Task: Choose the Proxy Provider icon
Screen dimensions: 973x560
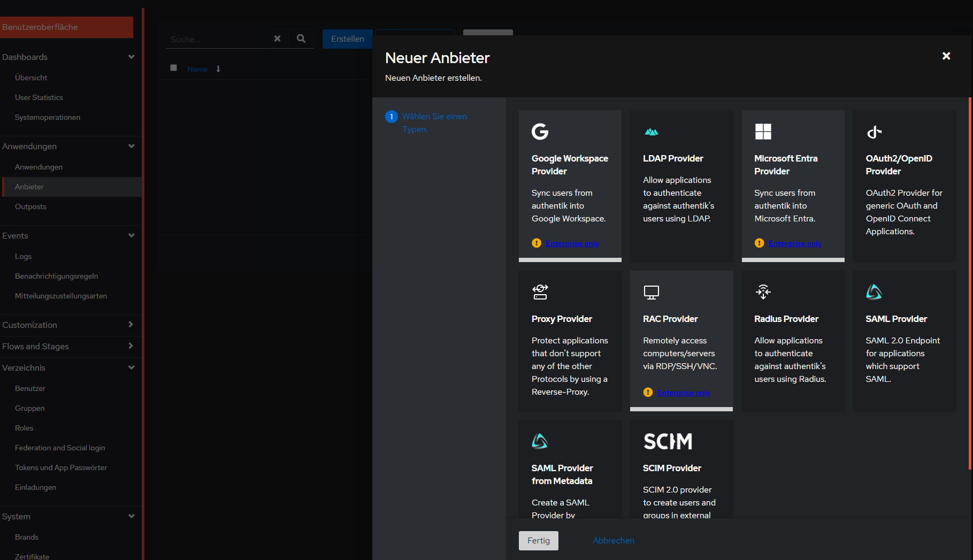Action: point(540,292)
